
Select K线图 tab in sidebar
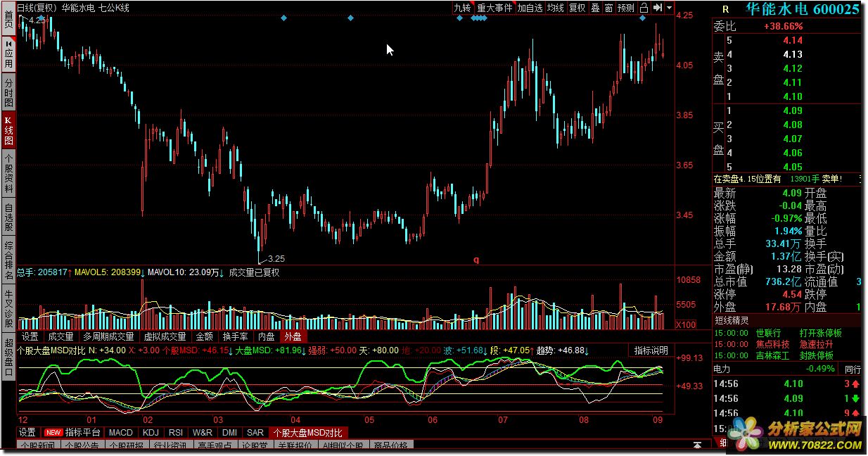[x=8, y=131]
